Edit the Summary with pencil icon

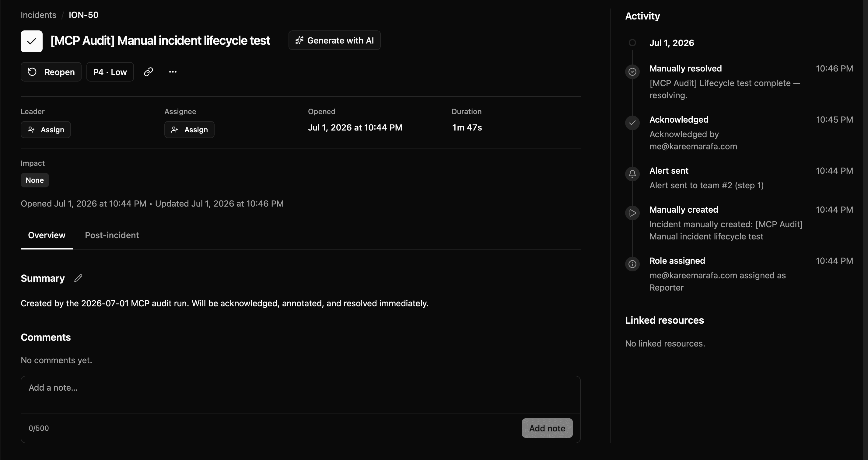[78, 278]
